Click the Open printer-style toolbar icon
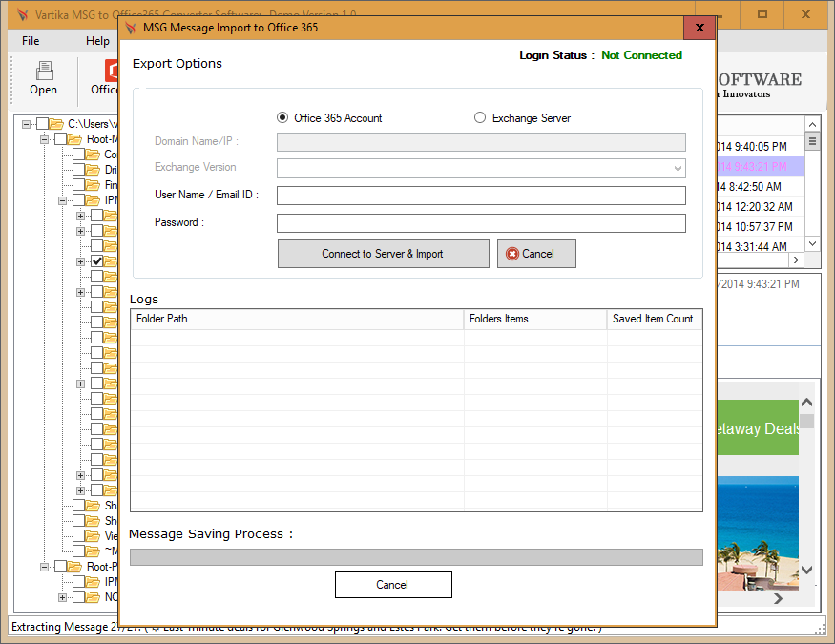Viewport: 835px width, 644px height. (x=44, y=71)
